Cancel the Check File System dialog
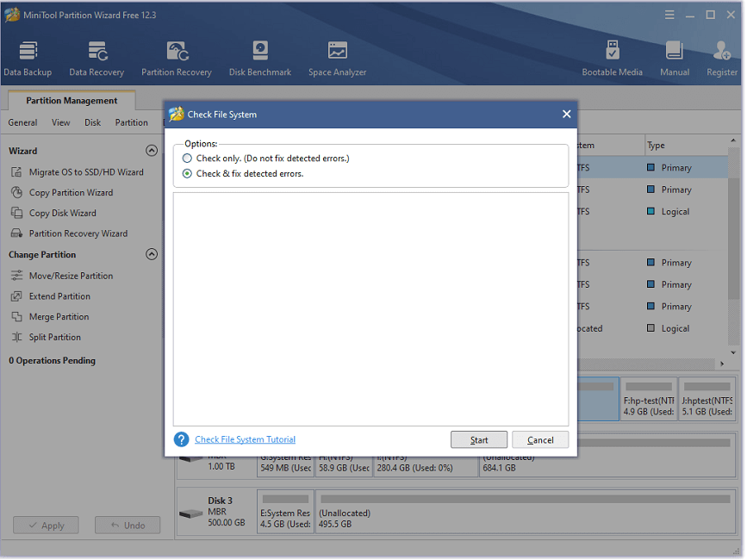Image resolution: width=747 pixels, height=560 pixels. point(540,440)
